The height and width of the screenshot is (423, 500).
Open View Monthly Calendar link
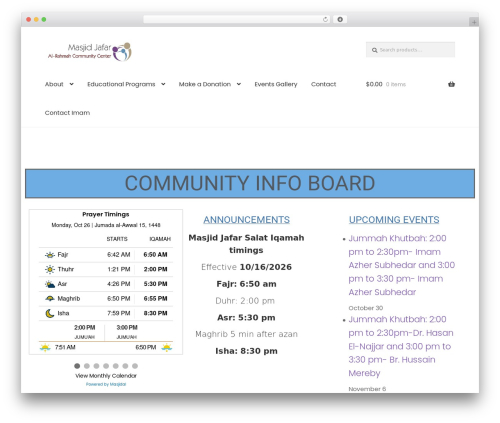[x=106, y=376]
